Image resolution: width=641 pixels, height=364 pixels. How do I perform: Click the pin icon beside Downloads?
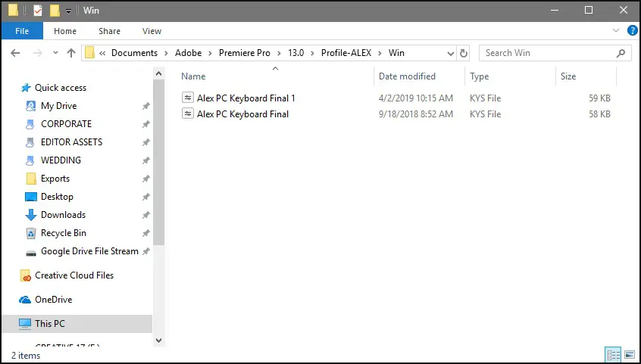[x=145, y=215]
